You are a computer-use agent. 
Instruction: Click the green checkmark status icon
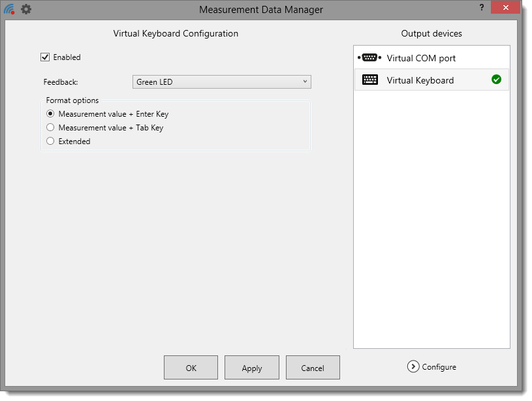click(x=496, y=80)
